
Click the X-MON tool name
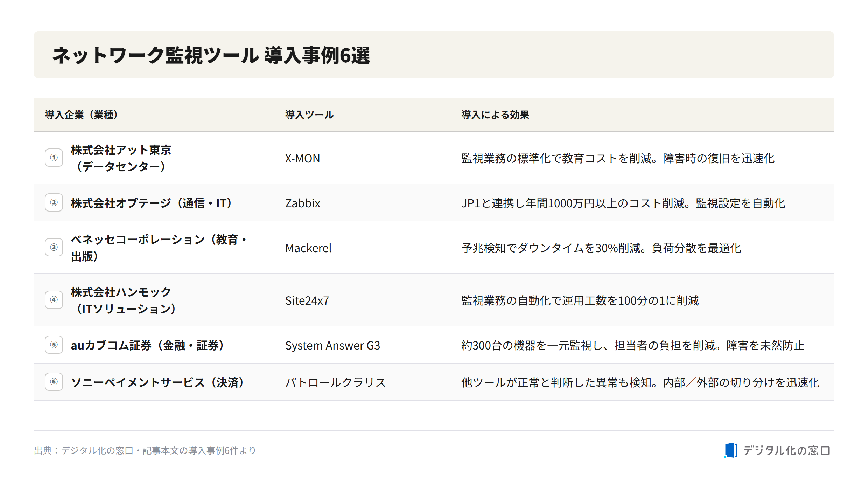point(302,158)
